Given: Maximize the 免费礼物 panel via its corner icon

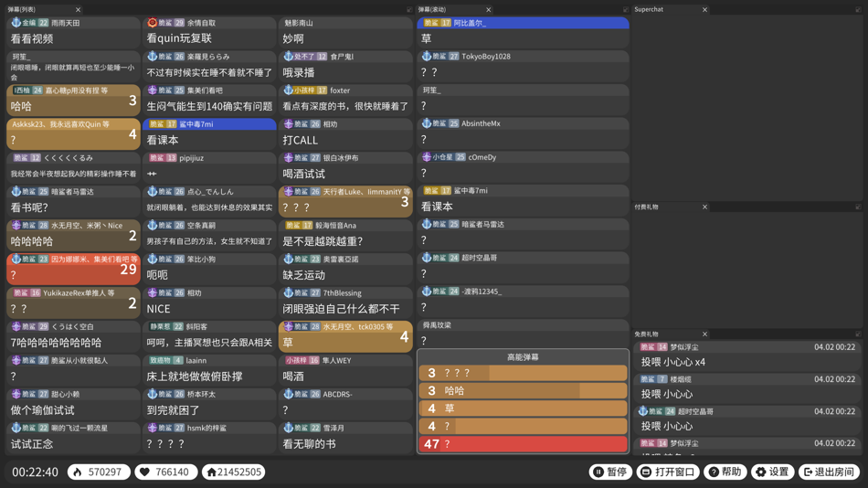Looking at the screenshot, I should point(859,334).
